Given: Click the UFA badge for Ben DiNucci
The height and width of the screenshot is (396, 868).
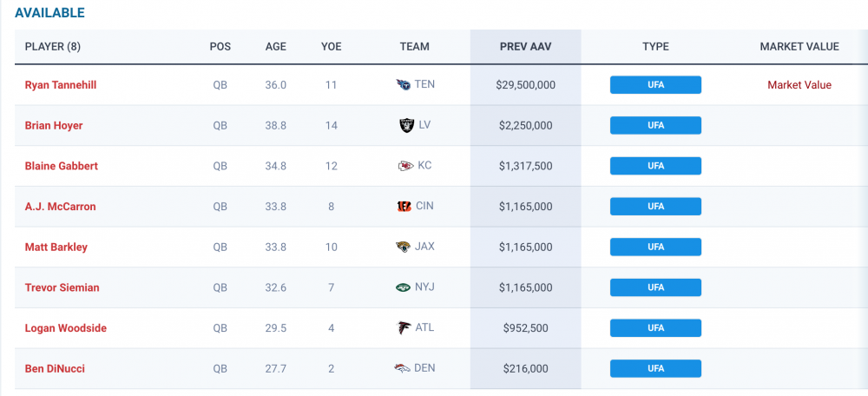Looking at the screenshot, I should click(x=655, y=368).
